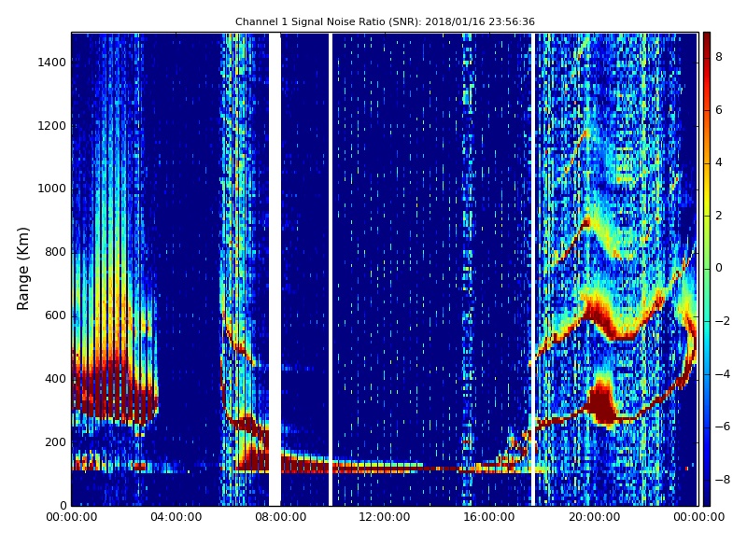Click the 1200 range tick label

(x=52, y=126)
